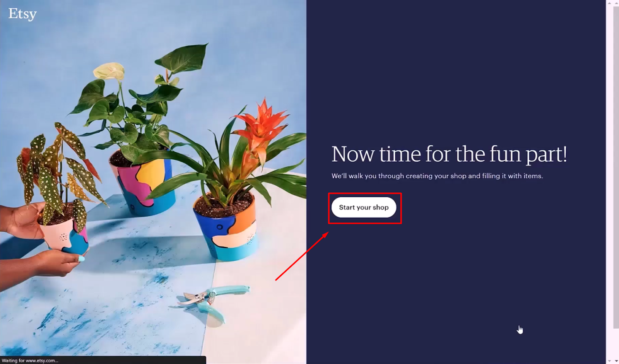This screenshot has height=364, width=619.
Task: Click the 'Now time for the fun part!' heading
Action: (449, 154)
